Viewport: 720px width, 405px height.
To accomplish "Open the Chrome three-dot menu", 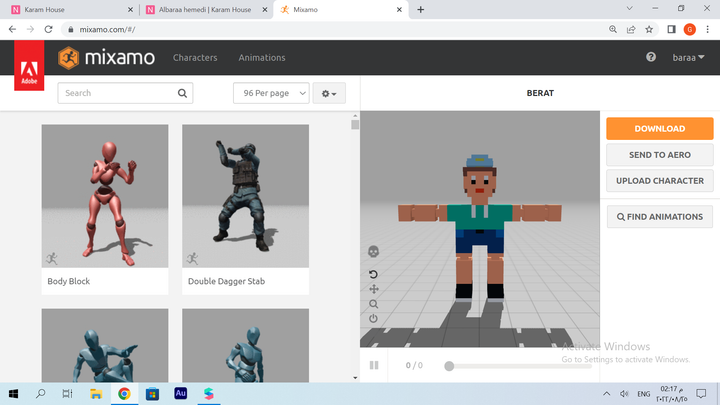I will tap(708, 29).
